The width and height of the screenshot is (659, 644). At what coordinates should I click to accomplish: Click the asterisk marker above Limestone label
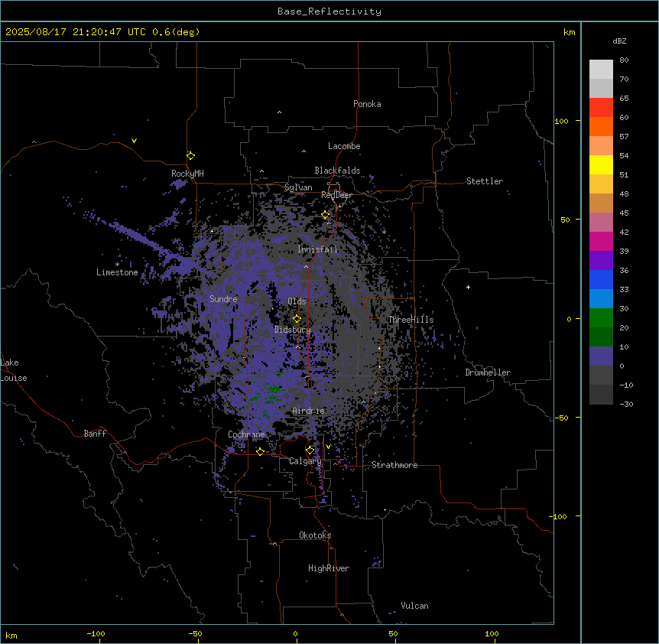coord(117,265)
